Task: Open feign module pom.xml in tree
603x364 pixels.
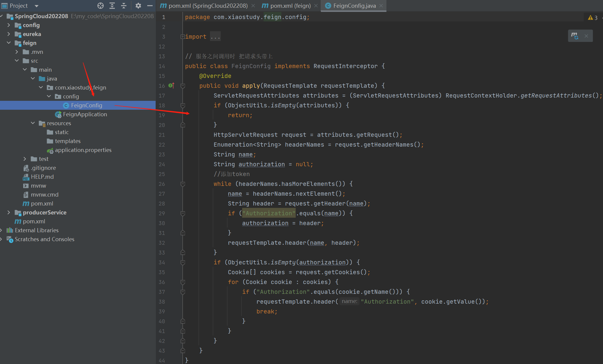Action: point(42,203)
